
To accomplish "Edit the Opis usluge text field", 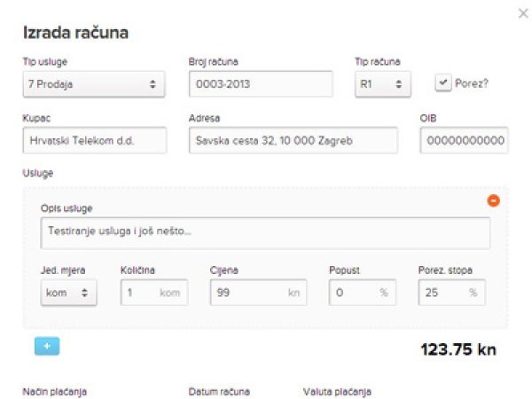I will click(265, 233).
